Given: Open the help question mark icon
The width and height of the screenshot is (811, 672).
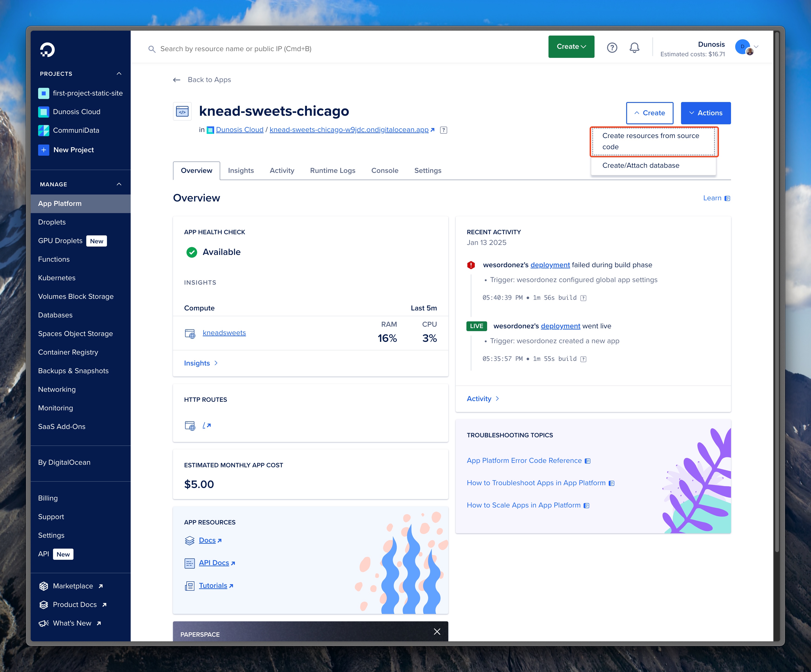Looking at the screenshot, I should pyautogui.click(x=612, y=47).
